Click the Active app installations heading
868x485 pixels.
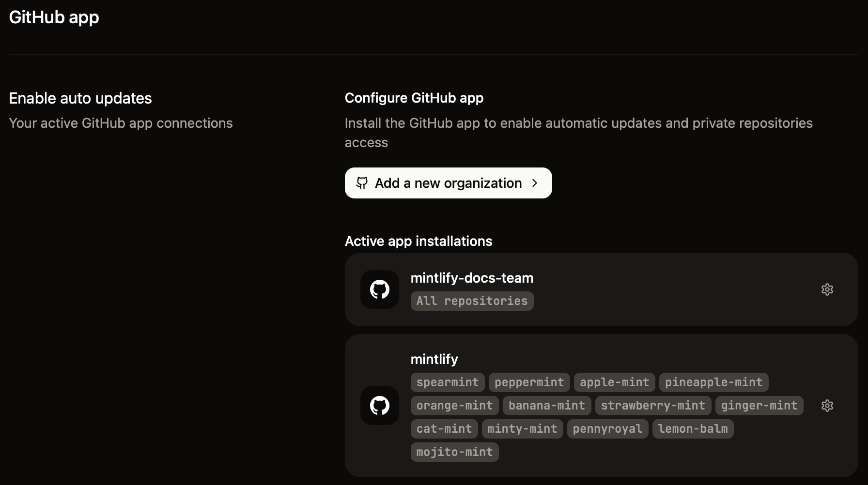point(418,241)
